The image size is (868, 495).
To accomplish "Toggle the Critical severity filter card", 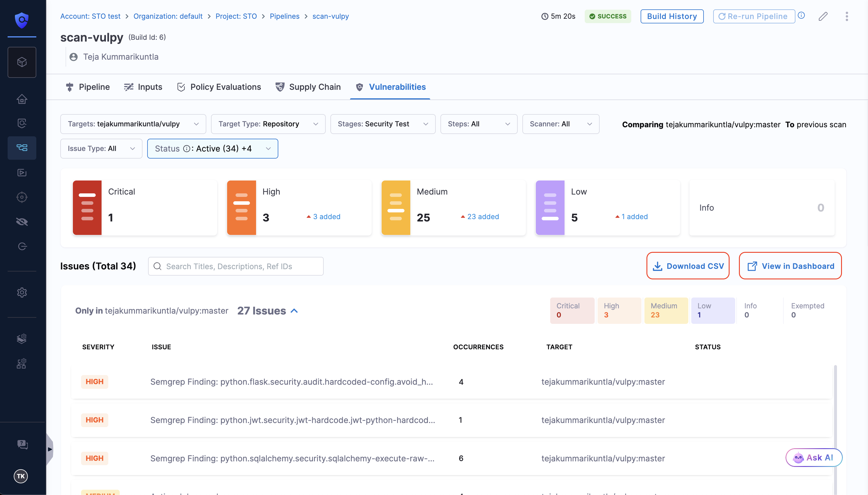I will [x=145, y=207].
